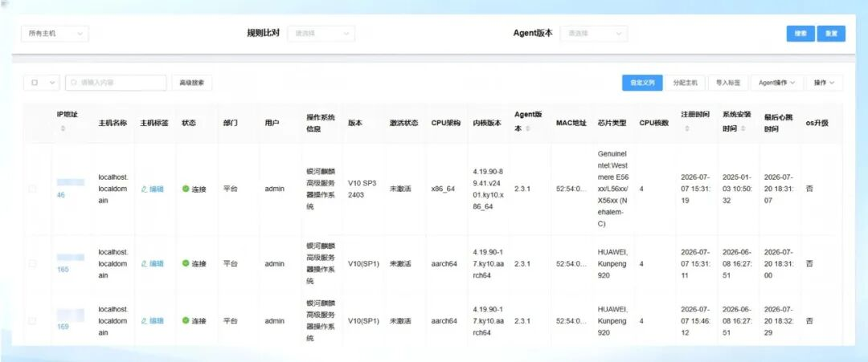Open the bulk-select checkbox dropdown above the table

42,83
